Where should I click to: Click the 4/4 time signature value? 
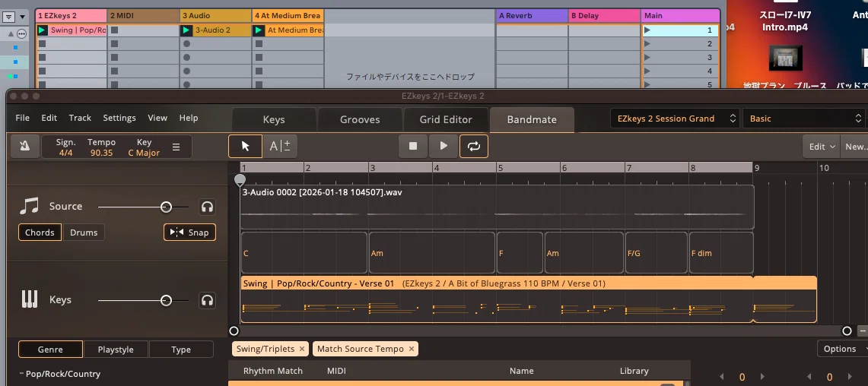coord(65,153)
